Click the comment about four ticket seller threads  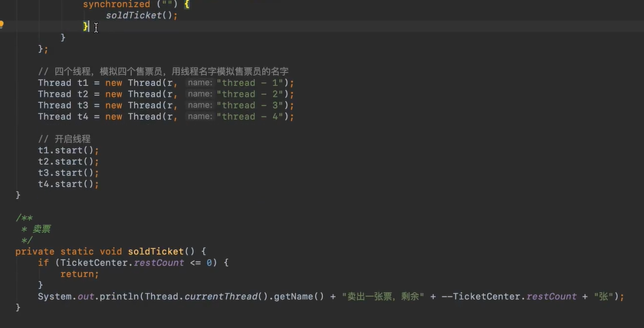163,71
